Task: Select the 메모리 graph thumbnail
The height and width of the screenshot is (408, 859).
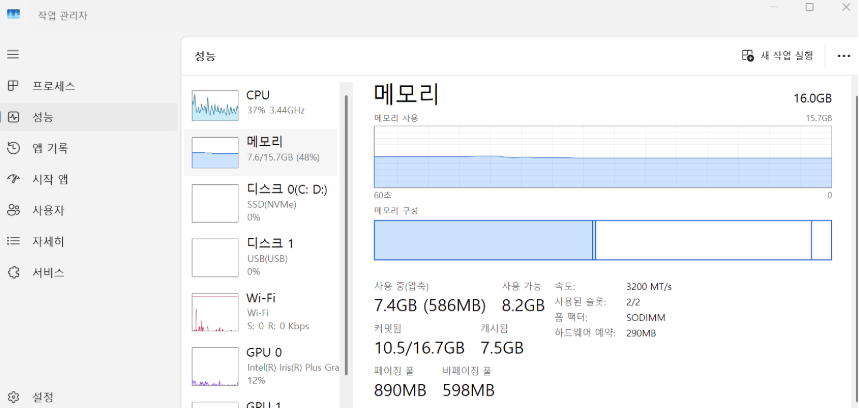Action: point(215,152)
